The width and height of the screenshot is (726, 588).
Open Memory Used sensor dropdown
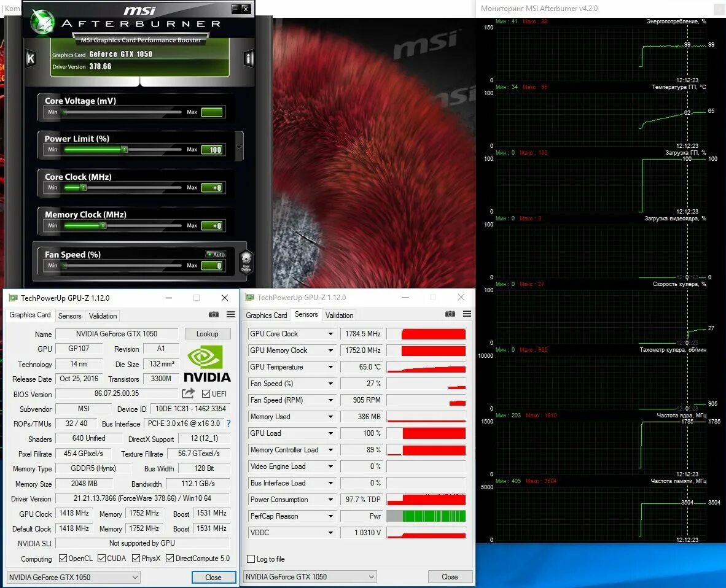click(330, 417)
